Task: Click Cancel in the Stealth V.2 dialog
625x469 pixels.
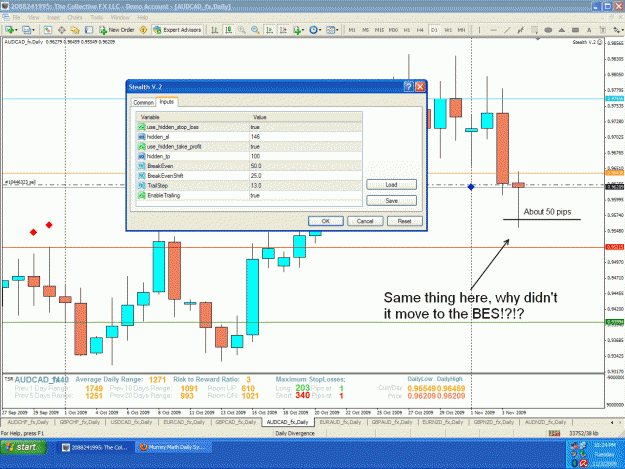Action: click(x=365, y=221)
